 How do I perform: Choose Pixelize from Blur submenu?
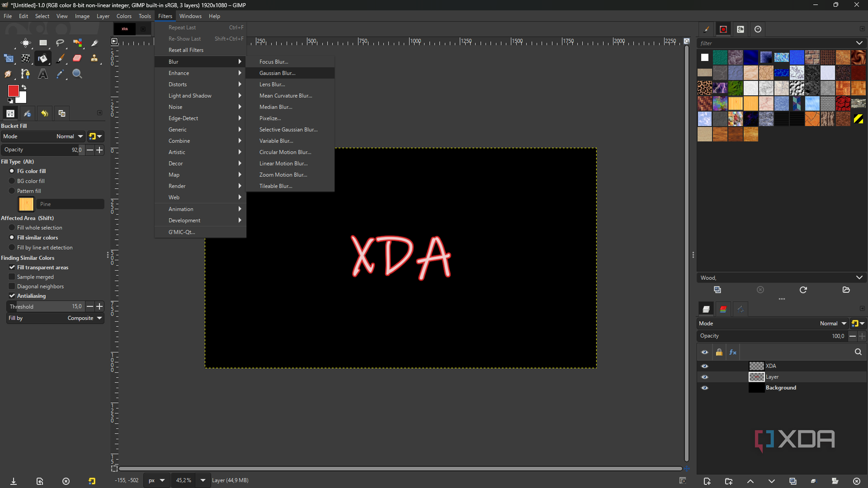click(290, 118)
